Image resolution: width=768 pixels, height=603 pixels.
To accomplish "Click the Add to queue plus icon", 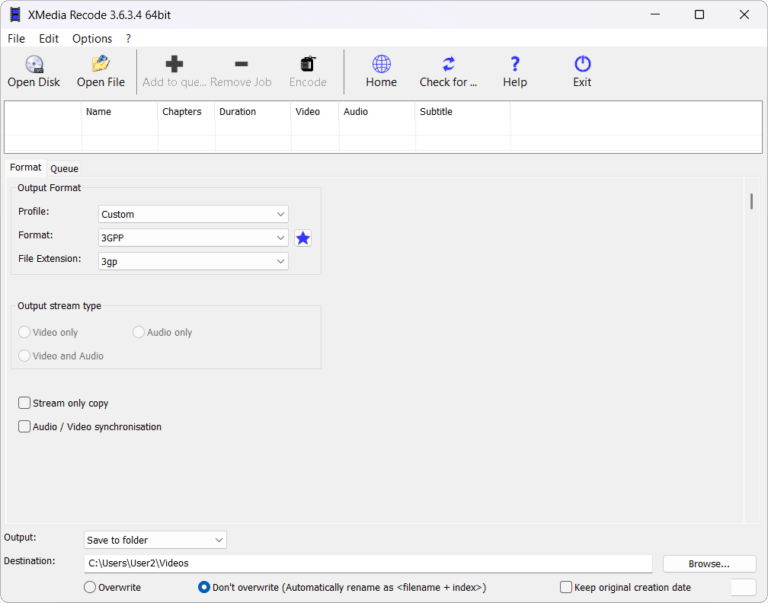I will 174,64.
